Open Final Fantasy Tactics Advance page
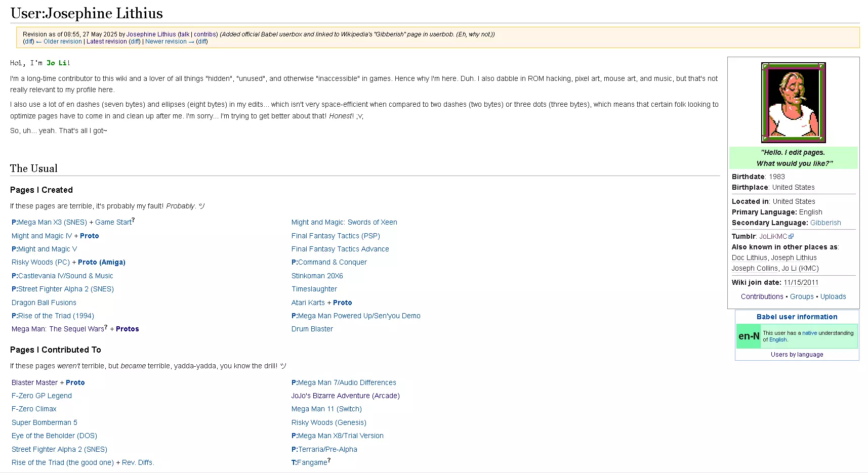The width and height of the screenshot is (868, 473). point(340,249)
